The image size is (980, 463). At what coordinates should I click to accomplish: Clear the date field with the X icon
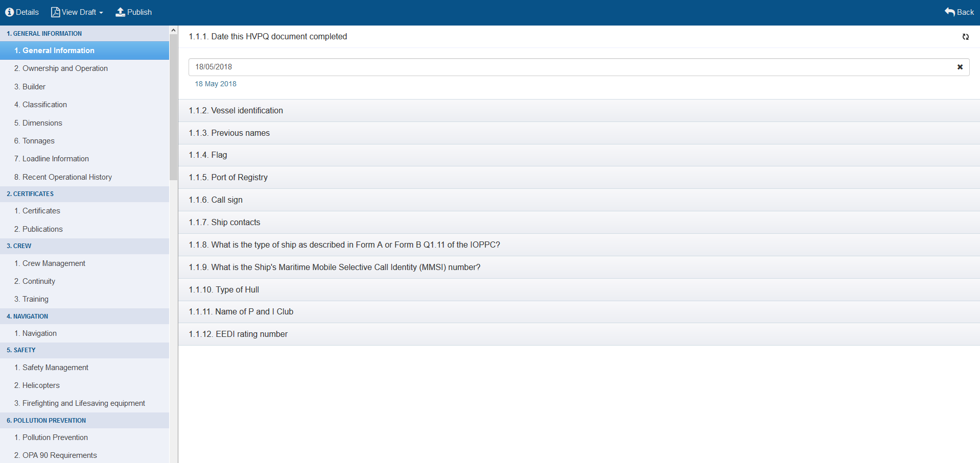coord(960,67)
